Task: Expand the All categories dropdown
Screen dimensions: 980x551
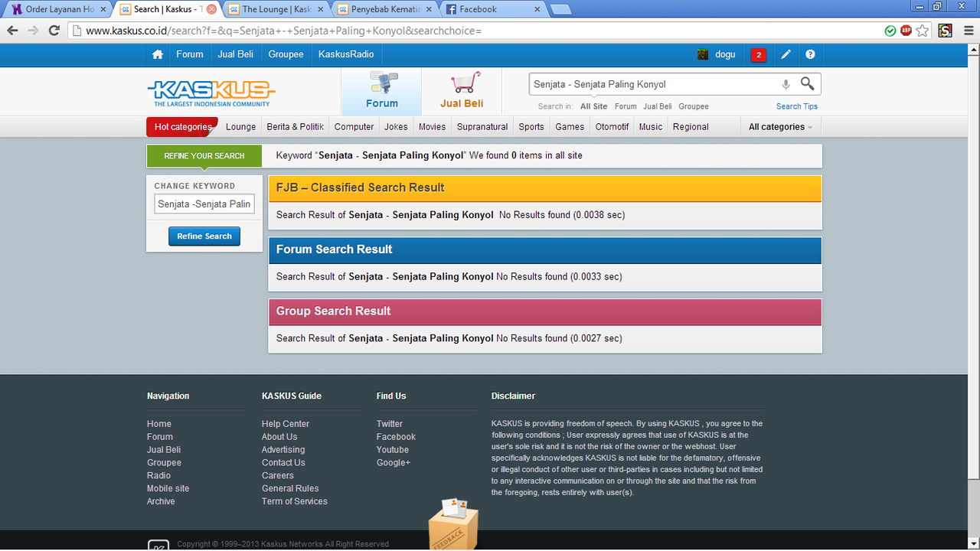Action: tap(780, 127)
